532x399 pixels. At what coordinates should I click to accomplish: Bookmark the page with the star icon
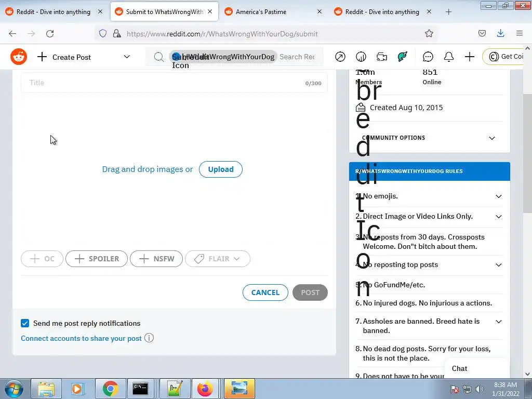(429, 33)
